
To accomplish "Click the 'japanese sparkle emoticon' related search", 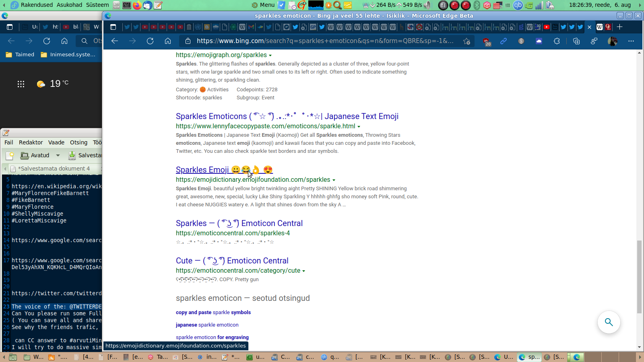I will [x=207, y=325].
